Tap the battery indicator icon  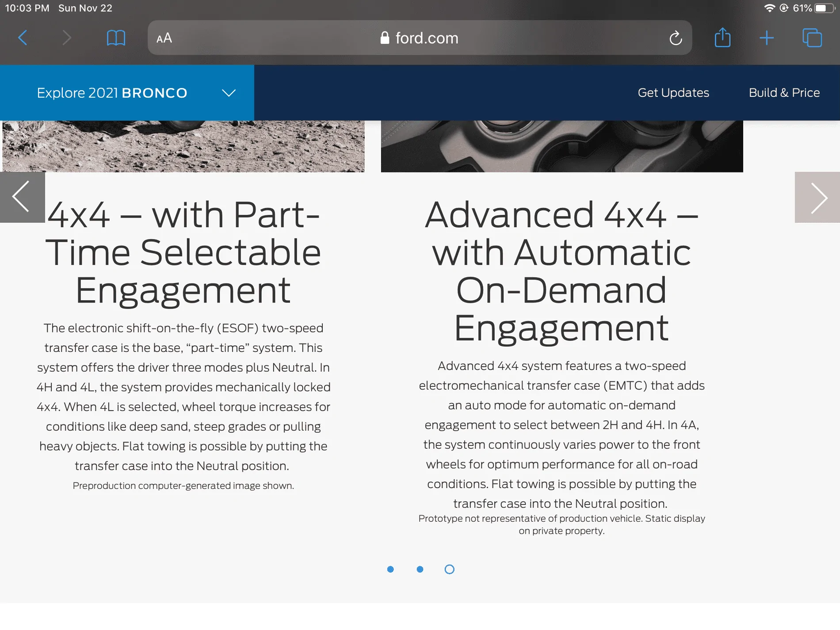pos(824,8)
